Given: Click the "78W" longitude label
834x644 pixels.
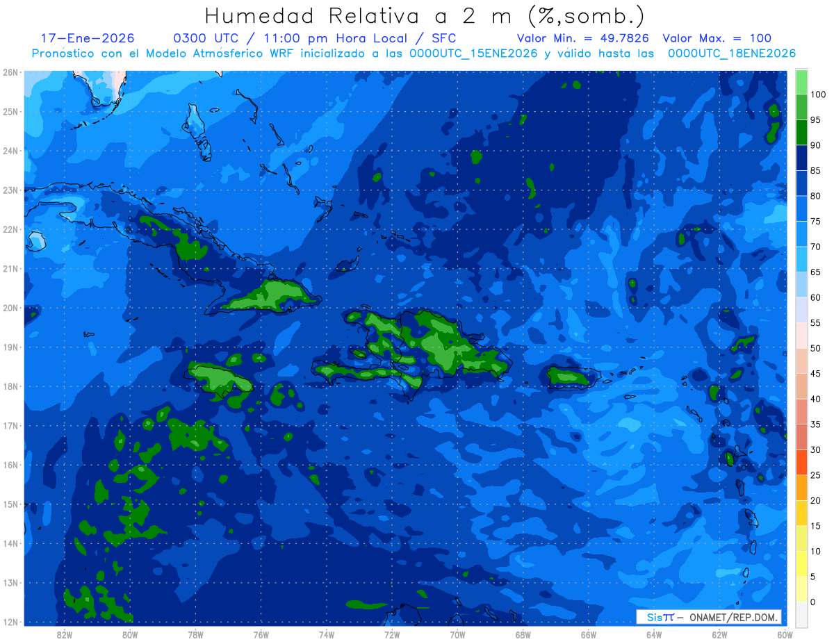Looking at the screenshot, I should pyautogui.click(x=195, y=634).
